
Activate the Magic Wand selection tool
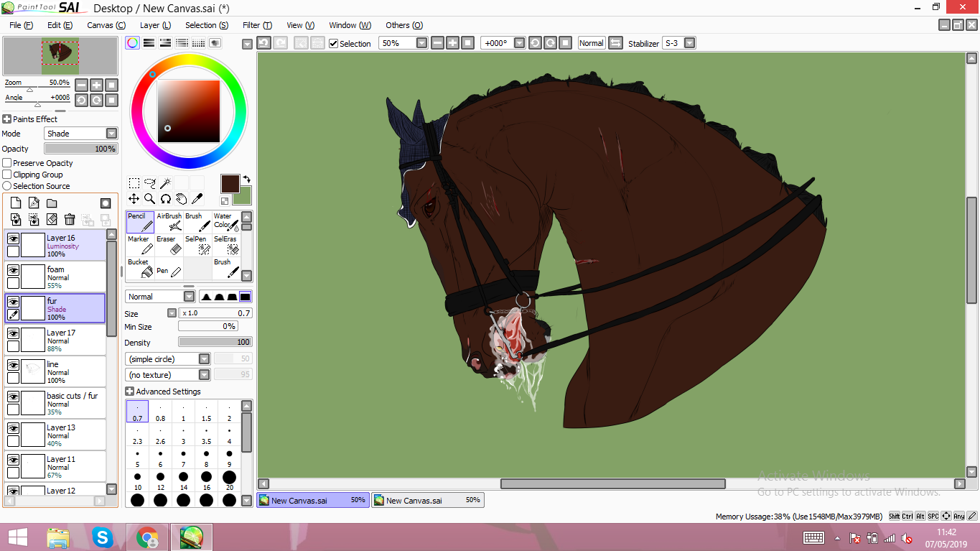(x=165, y=183)
